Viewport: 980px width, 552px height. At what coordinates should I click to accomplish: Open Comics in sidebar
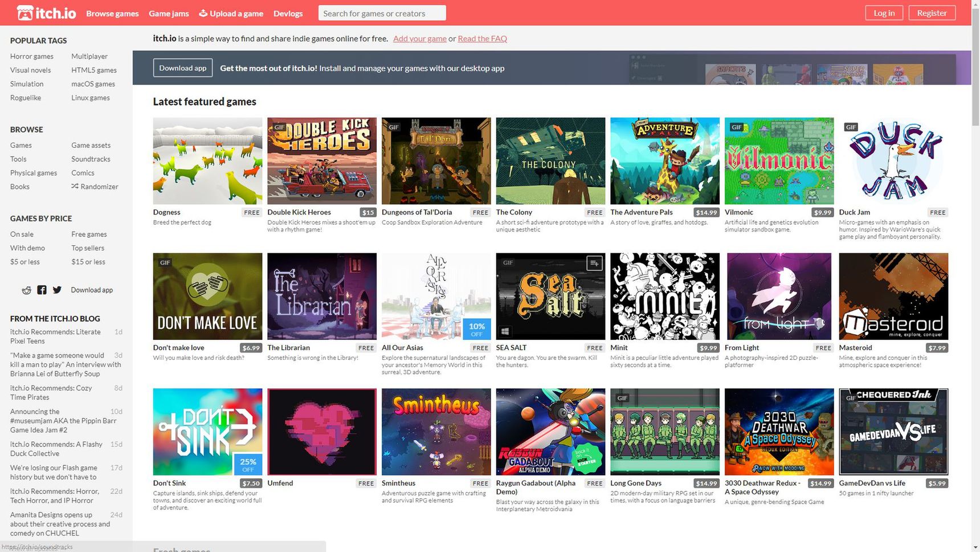83,173
